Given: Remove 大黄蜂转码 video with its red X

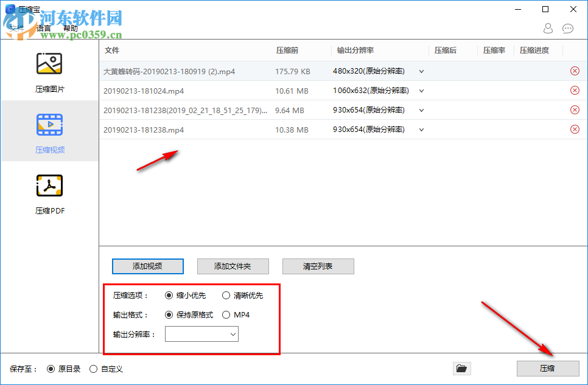Looking at the screenshot, I should click(x=574, y=71).
